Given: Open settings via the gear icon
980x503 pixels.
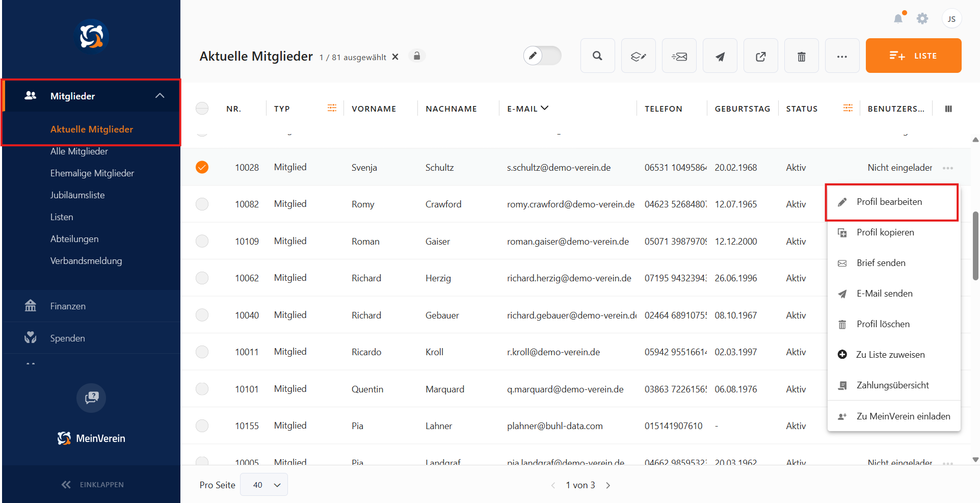Looking at the screenshot, I should click(x=922, y=19).
